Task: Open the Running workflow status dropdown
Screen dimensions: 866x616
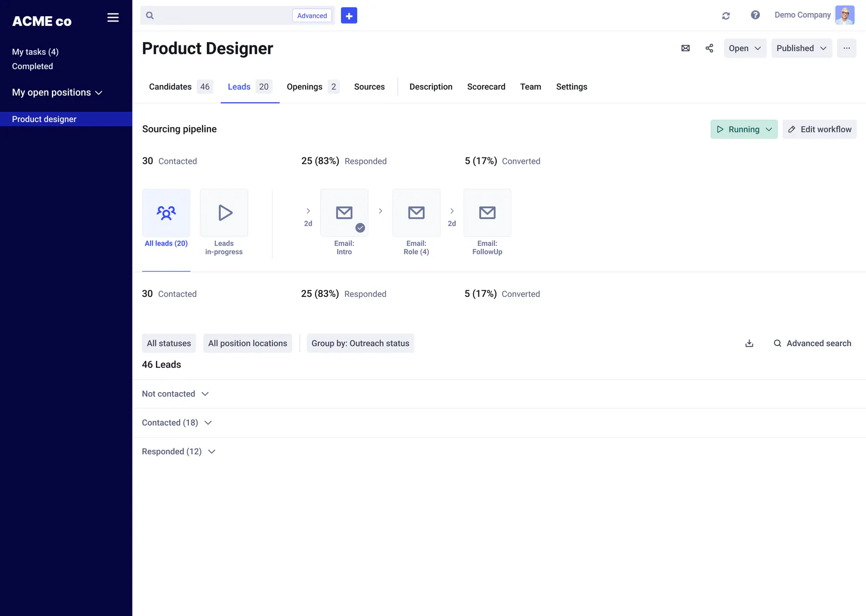Action: pyautogui.click(x=744, y=129)
